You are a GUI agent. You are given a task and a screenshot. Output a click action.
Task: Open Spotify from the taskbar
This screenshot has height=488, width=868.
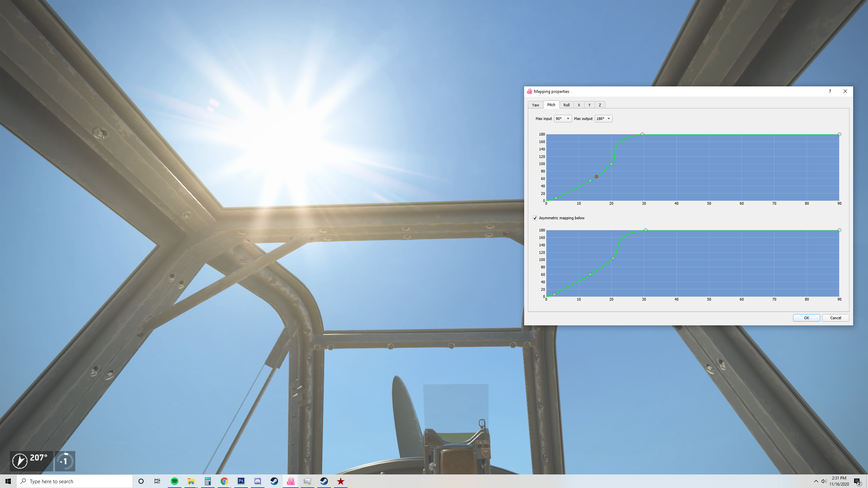pos(175,481)
